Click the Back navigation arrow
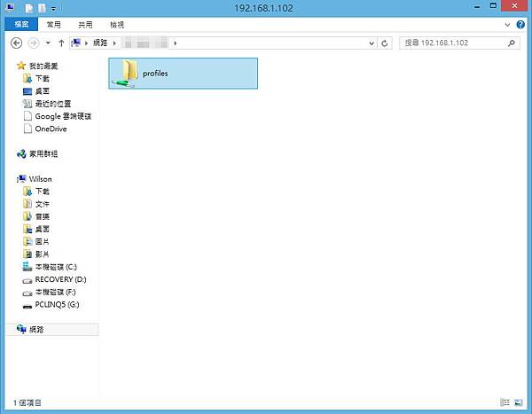Screen dimensions: 532x414 (16, 43)
